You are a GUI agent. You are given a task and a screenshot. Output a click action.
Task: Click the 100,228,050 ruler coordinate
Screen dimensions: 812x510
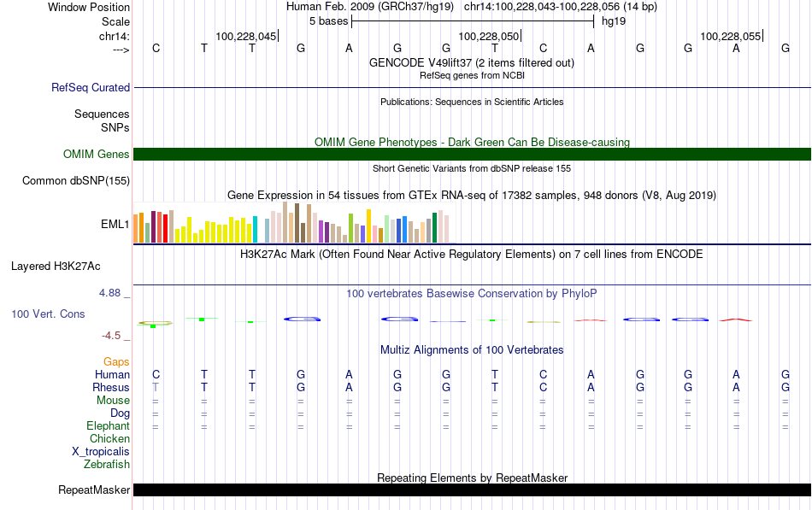[x=488, y=36]
